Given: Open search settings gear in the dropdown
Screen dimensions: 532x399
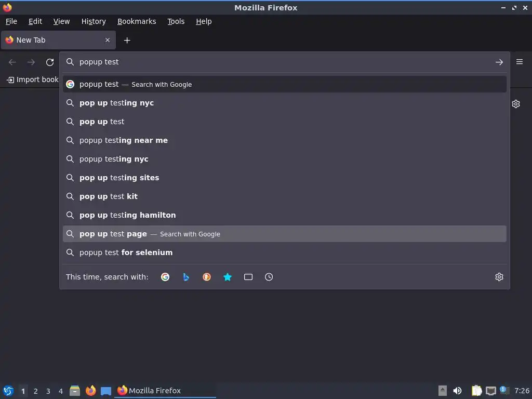Looking at the screenshot, I should point(499,277).
